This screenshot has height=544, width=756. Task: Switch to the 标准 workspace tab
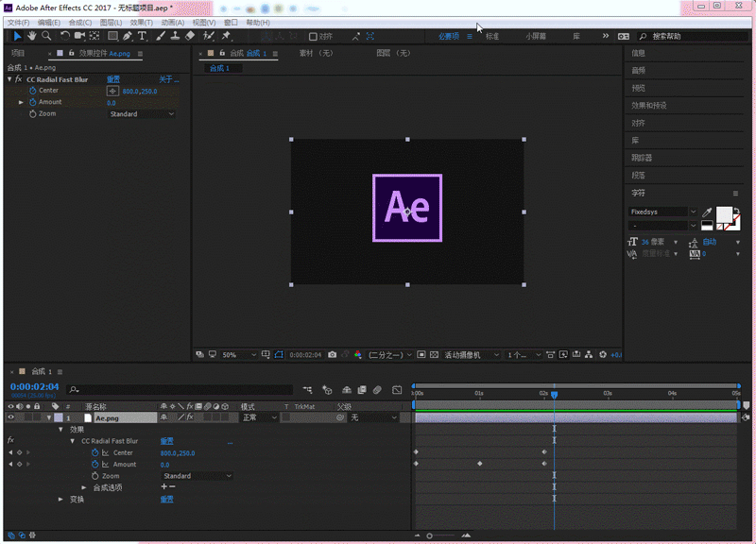(x=492, y=36)
